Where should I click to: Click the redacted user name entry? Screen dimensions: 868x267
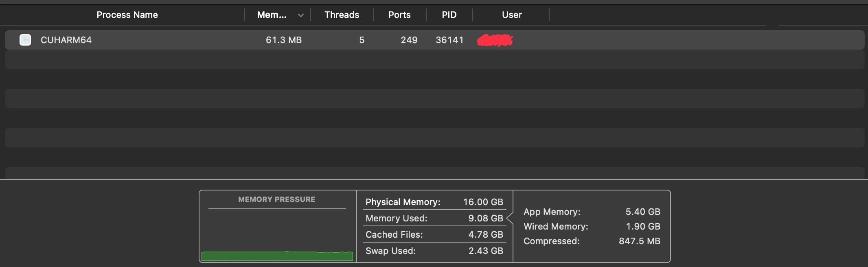495,40
